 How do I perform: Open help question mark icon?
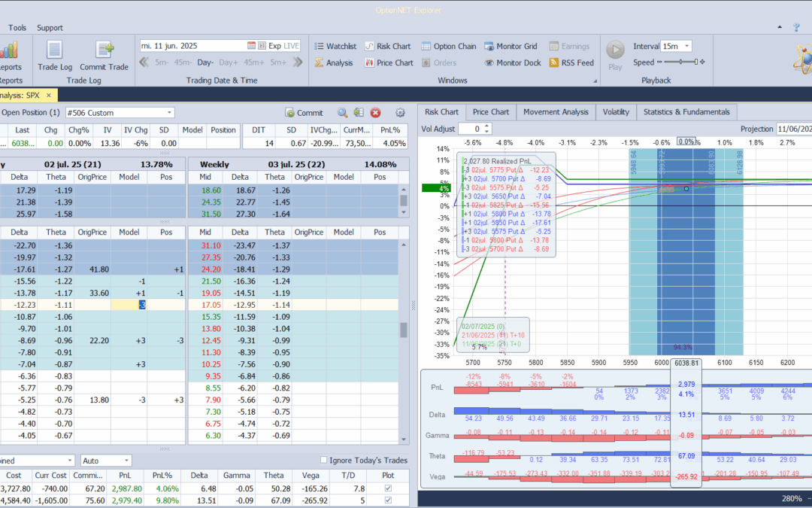796,28
